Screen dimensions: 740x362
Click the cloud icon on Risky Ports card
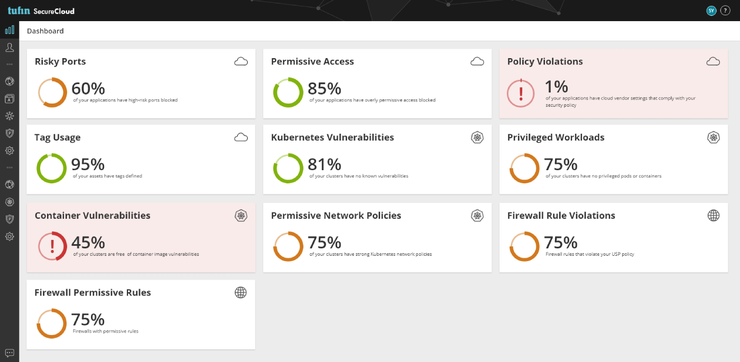(x=241, y=61)
